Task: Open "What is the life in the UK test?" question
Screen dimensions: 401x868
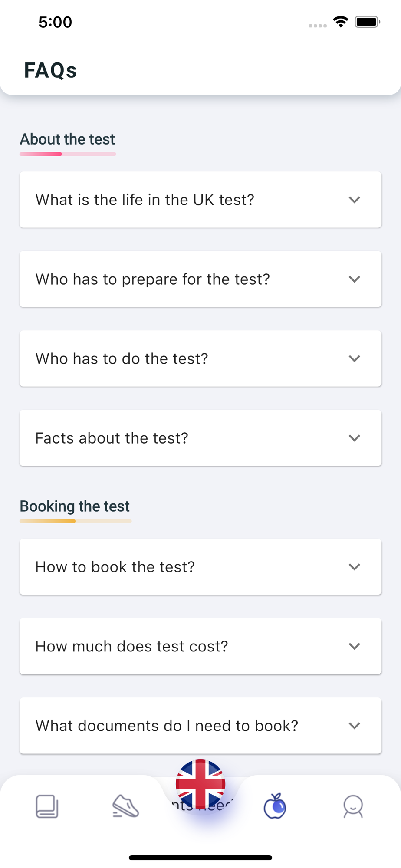Action: [x=145, y=200]
